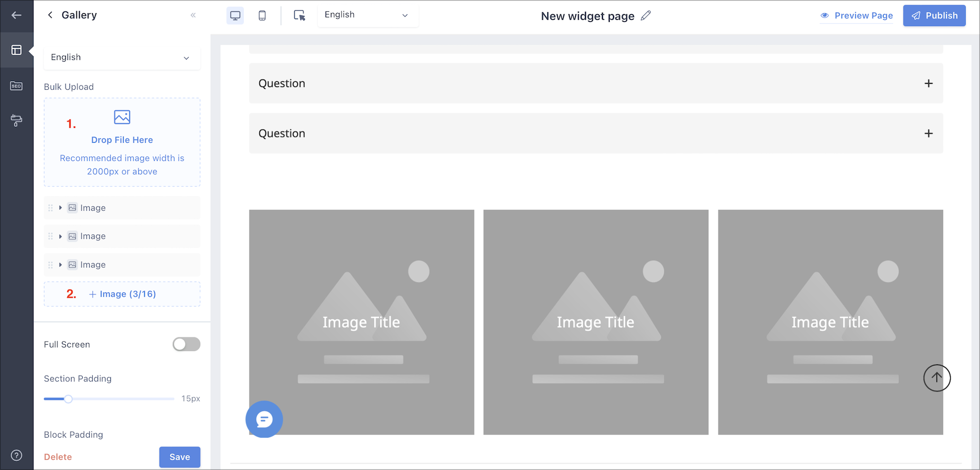Click the Publish button
Viewport: 980px width, 470px height.
(934, 15)
